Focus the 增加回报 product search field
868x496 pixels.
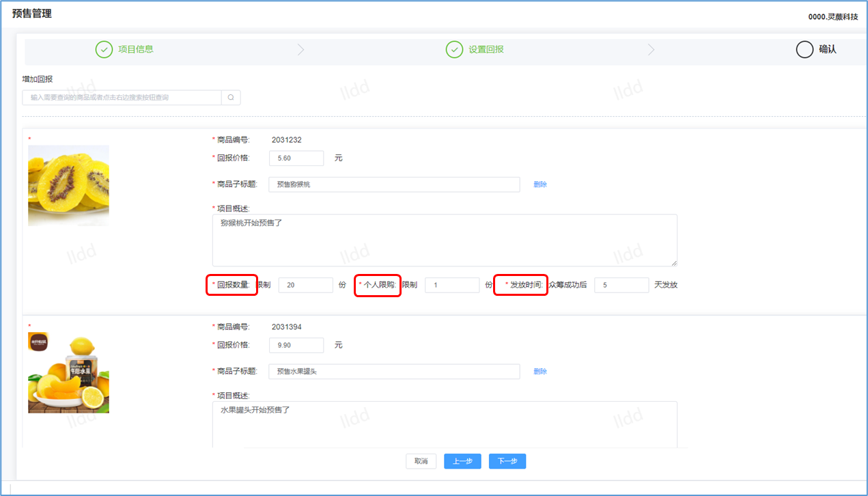122,98
